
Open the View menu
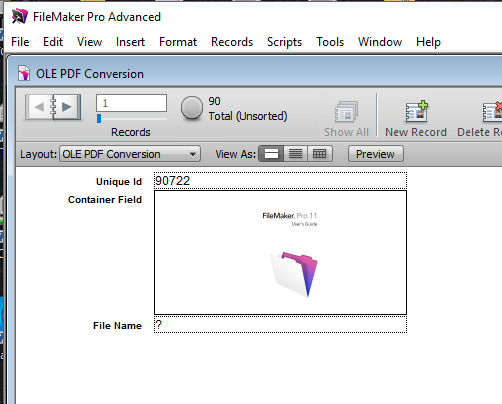point(89,42)
